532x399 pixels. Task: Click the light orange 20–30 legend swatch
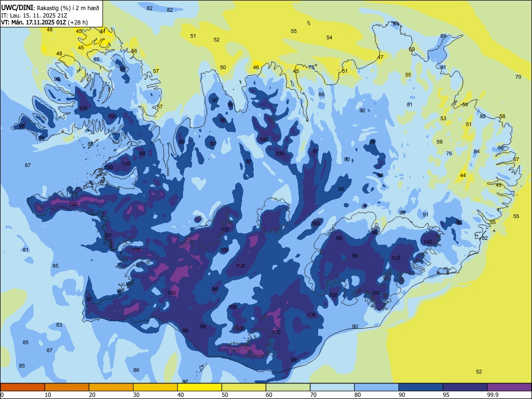click(111, 387)
